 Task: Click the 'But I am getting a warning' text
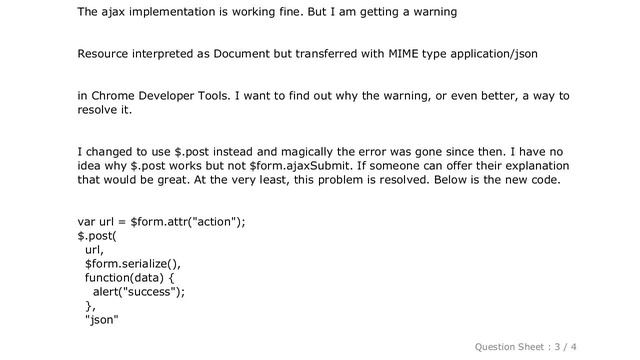[x=382, y=12]
